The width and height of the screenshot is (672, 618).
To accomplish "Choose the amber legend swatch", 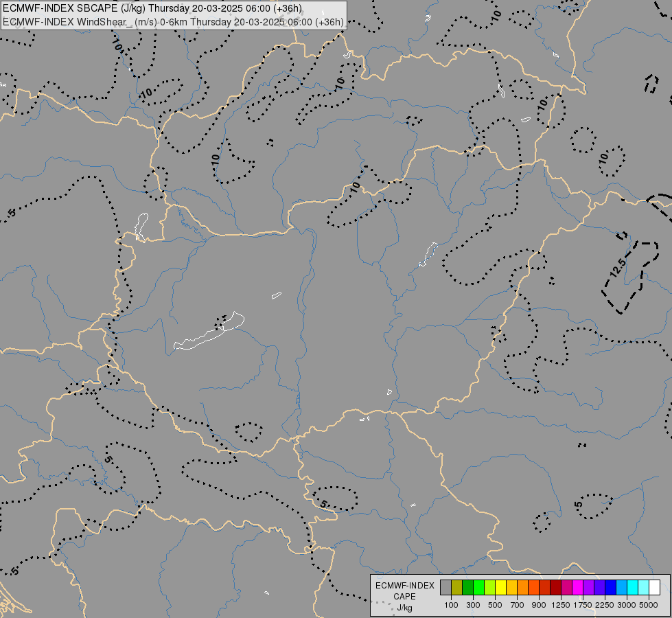I will tap(511, 588).
